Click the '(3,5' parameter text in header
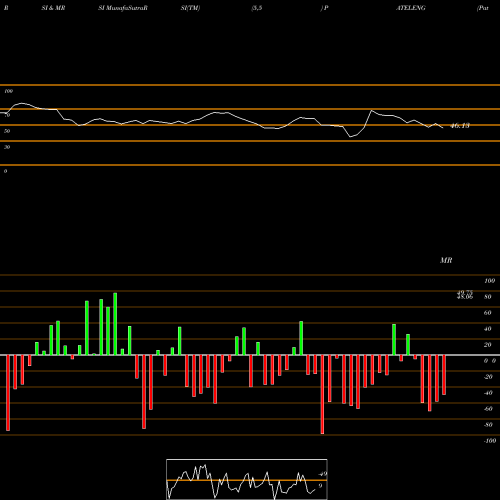Screen dimensions: 500x500 click(256, 8)
